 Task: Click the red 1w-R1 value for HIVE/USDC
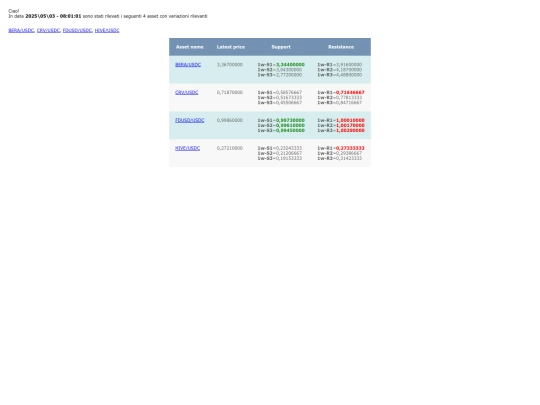tap(350, 148)
